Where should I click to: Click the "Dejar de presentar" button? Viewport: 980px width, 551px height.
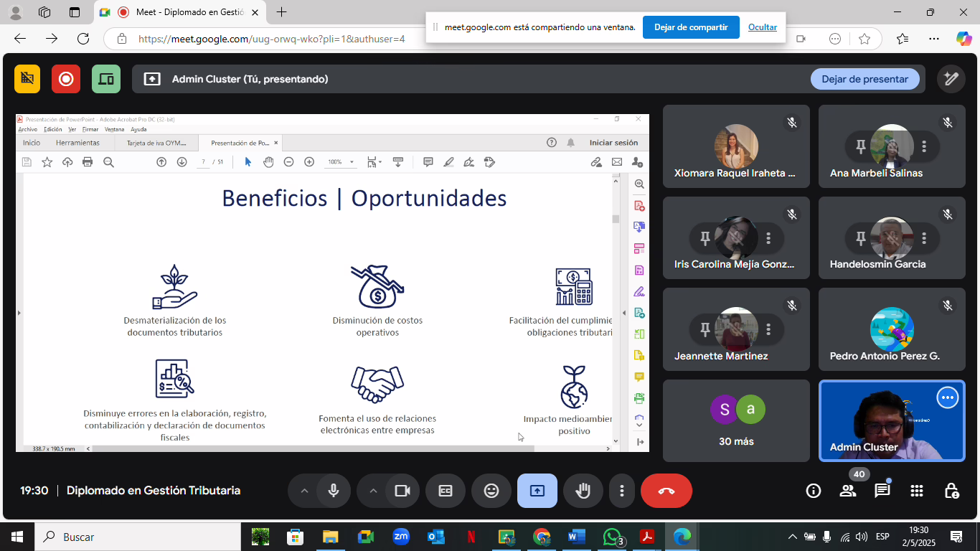click(x=864, y=79)
